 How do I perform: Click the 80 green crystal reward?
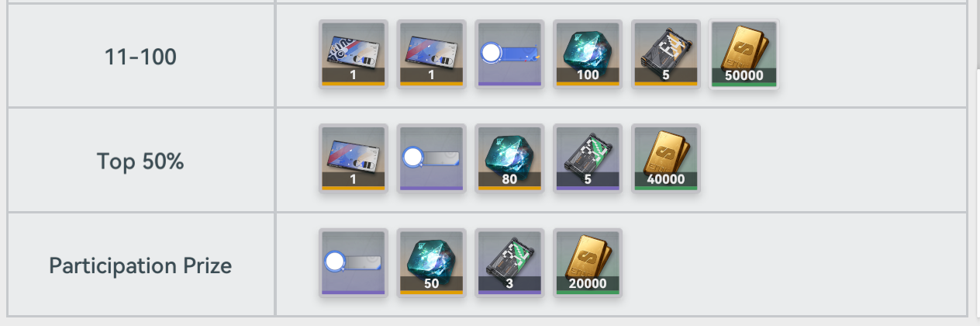(509, 158)
